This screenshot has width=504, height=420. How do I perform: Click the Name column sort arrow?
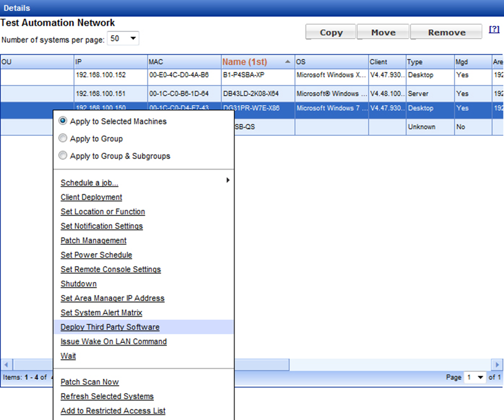287,62
